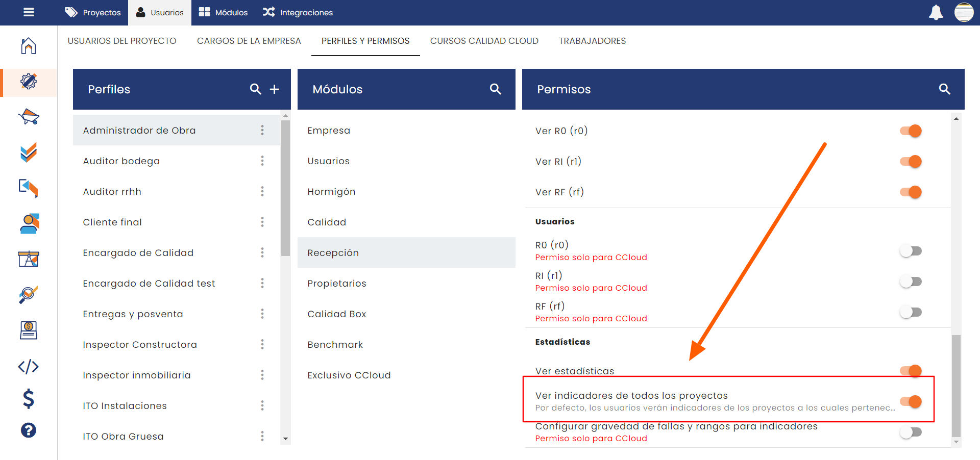The height and width of the screenshot is (460, 980).
Task: Select the Encargado de Calidad profile
Action: [138, 253]
